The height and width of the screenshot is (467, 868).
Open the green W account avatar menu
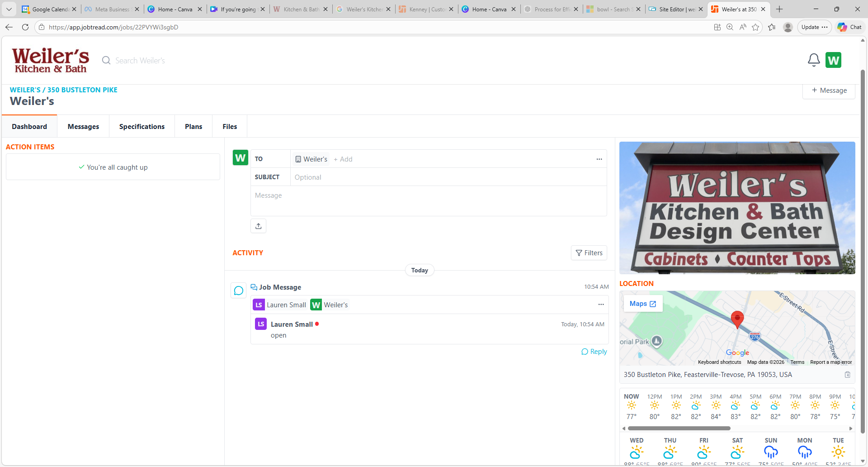[x=833, y=60]
